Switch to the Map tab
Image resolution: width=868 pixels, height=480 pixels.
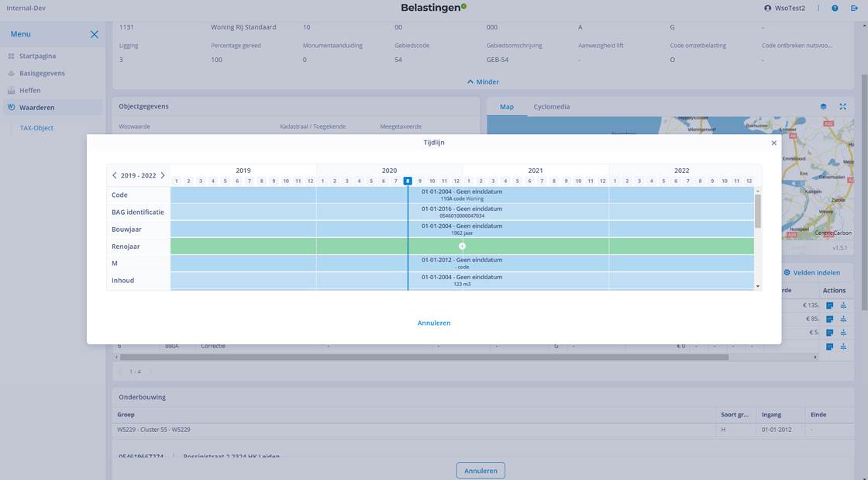[507, 107]
